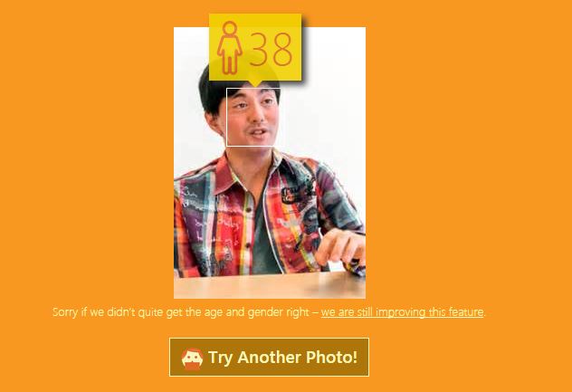Click the red plaid shirt collar
572x392 pixels.
(x=228, y=171)
